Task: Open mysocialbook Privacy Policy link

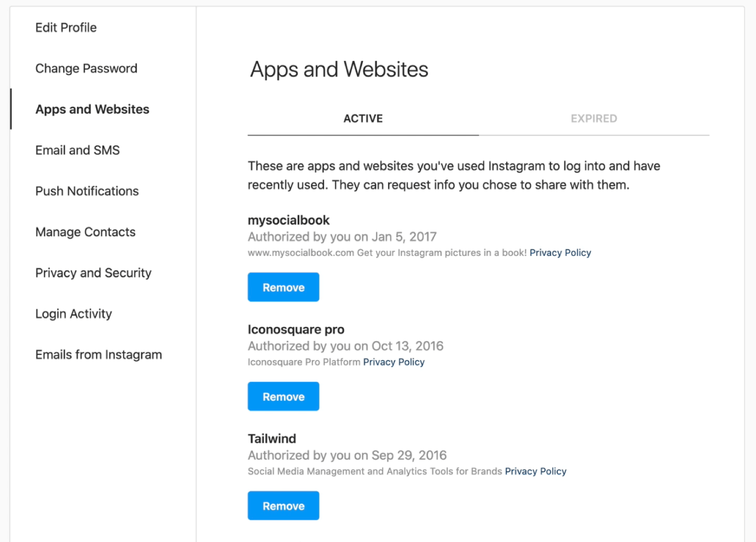Action: point(560,253)
